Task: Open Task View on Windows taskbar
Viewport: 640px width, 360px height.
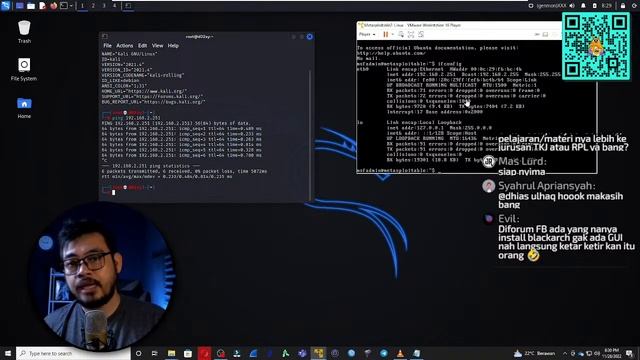Action: click(x=155, y=353)
